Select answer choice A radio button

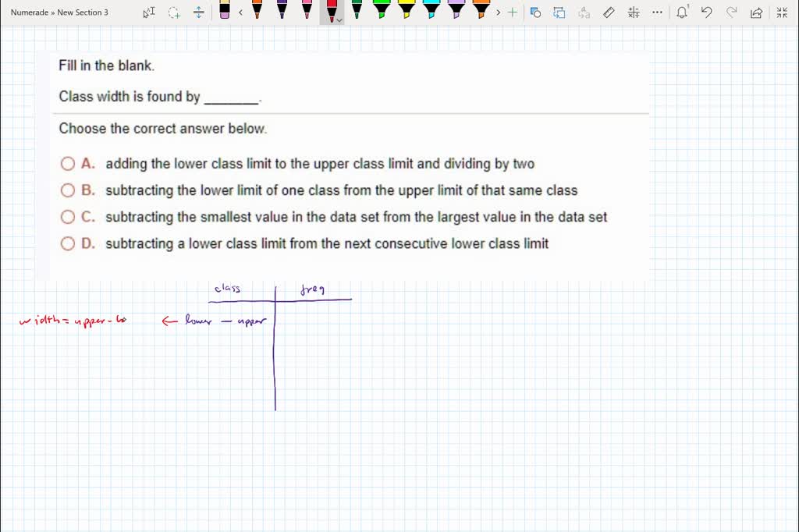click(68, 163)
